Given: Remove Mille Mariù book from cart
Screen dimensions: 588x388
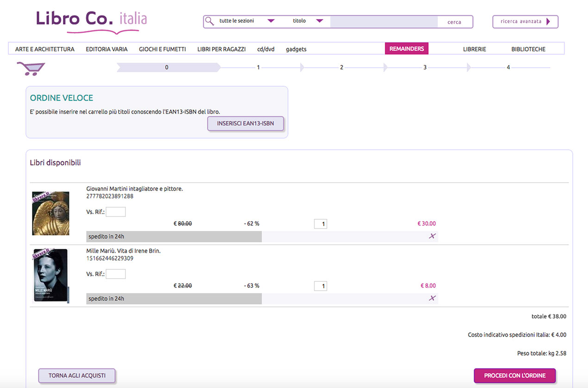Looking at the screenshot, I should (432, 298).
